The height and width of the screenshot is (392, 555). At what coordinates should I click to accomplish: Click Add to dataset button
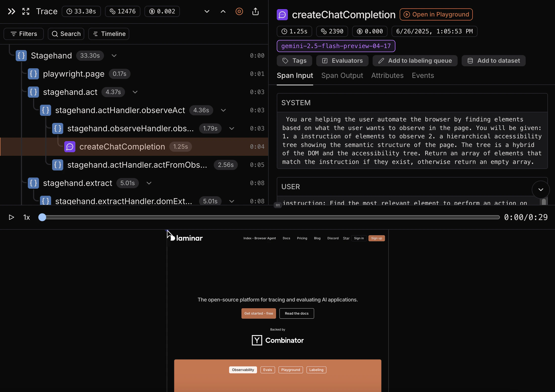(x=494, y=61)
